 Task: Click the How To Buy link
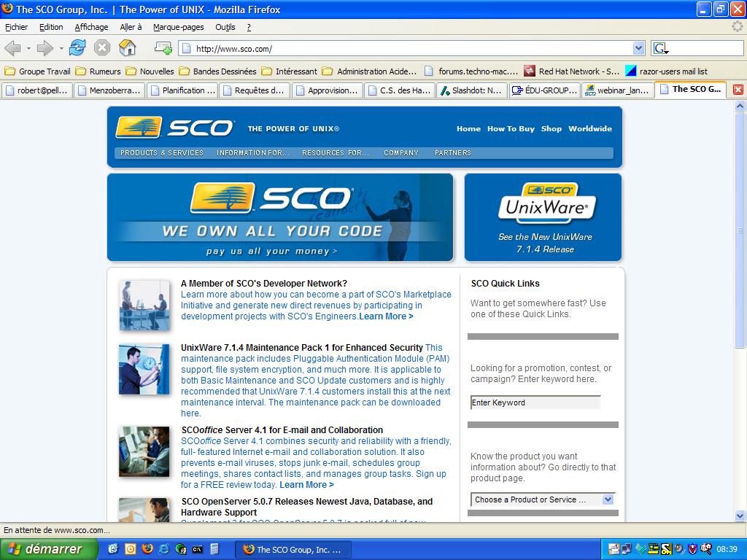(x=511, y=128)
